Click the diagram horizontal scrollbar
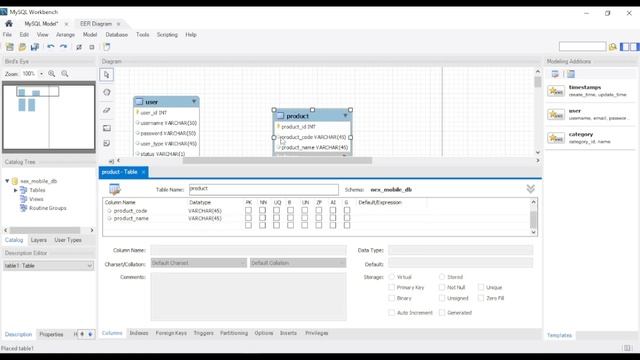640x360 pixels. click(x=278, y=160)
